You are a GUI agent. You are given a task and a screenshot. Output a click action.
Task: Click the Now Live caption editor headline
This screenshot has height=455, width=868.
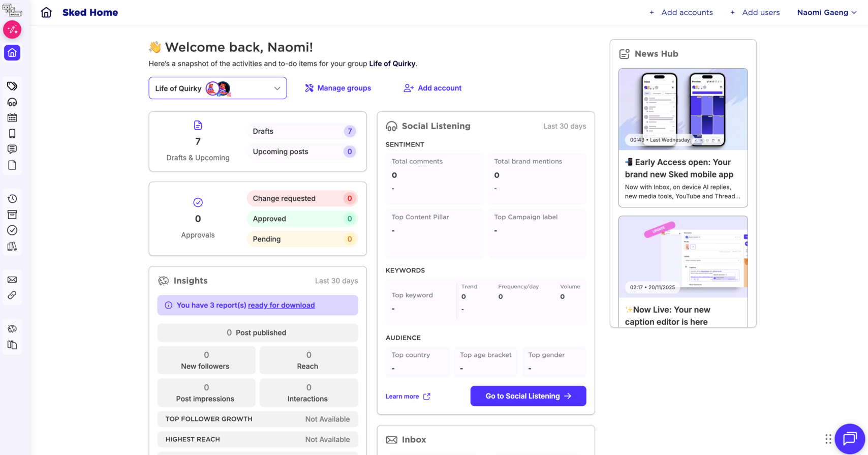pos(667,316)
